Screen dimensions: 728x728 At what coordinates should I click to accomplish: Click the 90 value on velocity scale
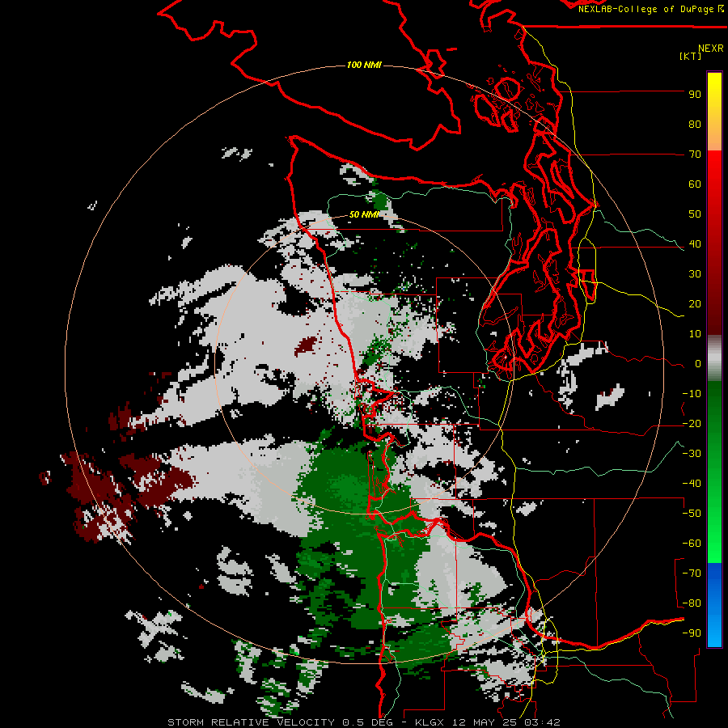coord(695,95)
